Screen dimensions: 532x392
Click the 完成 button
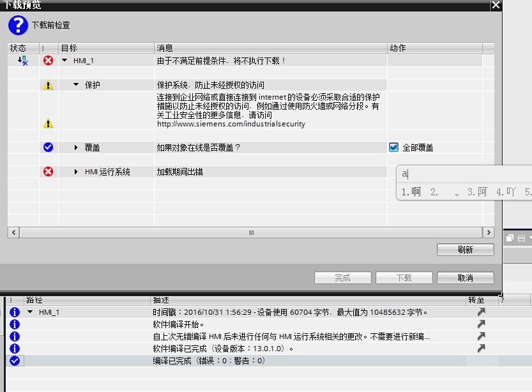coord(343,278)
